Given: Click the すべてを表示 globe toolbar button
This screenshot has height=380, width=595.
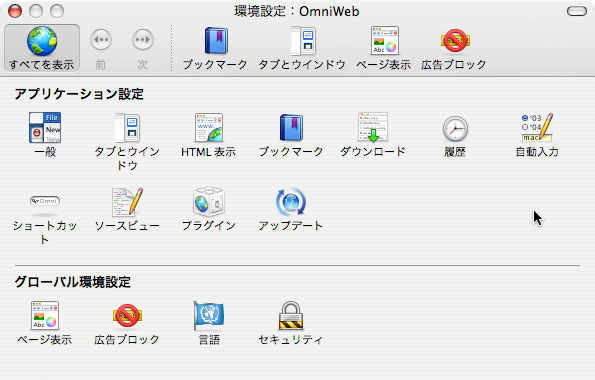Looking at the screenshot, I should click(x=42, y=48).
